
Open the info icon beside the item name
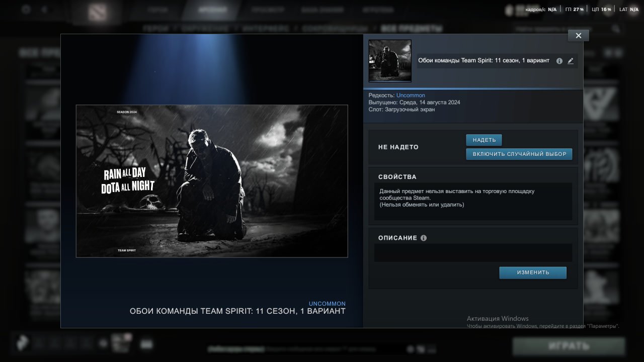tap(559, 61)
